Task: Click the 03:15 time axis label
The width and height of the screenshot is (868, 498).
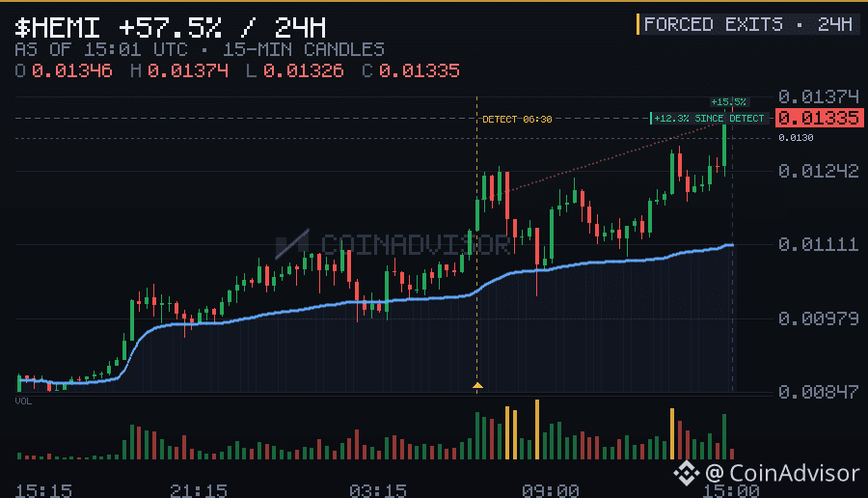Action: tap(378, 491)
